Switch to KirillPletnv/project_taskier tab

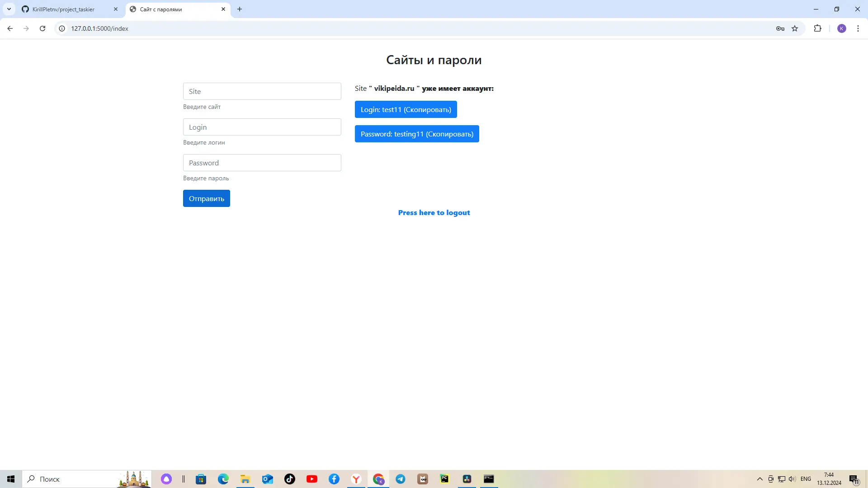point(63,9)
